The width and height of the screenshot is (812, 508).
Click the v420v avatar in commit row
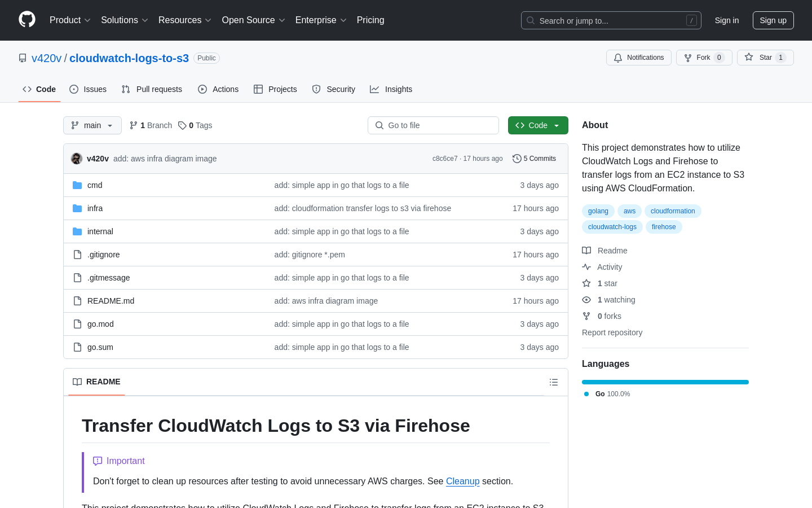(77, 159)
